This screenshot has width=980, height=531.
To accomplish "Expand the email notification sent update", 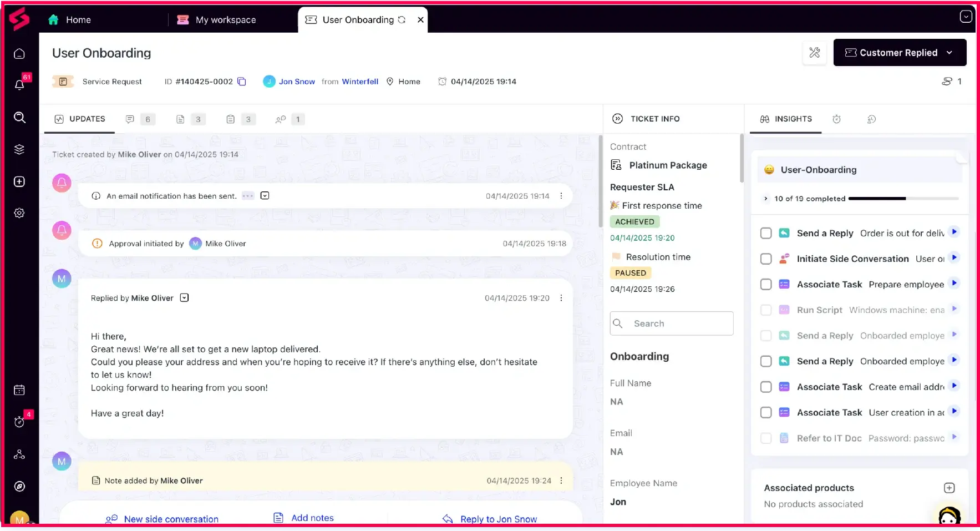I will 265,195.
